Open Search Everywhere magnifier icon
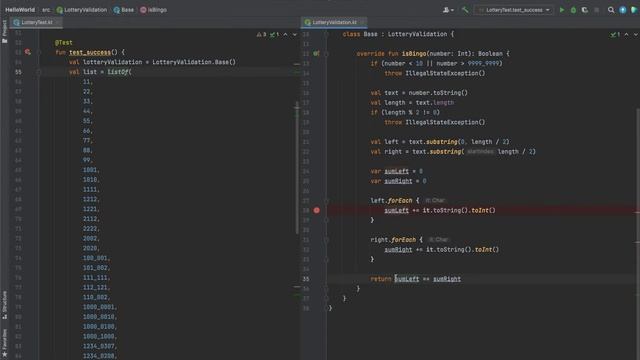Image resolution: width=640 pixels, height=360 pixels. 611,10
